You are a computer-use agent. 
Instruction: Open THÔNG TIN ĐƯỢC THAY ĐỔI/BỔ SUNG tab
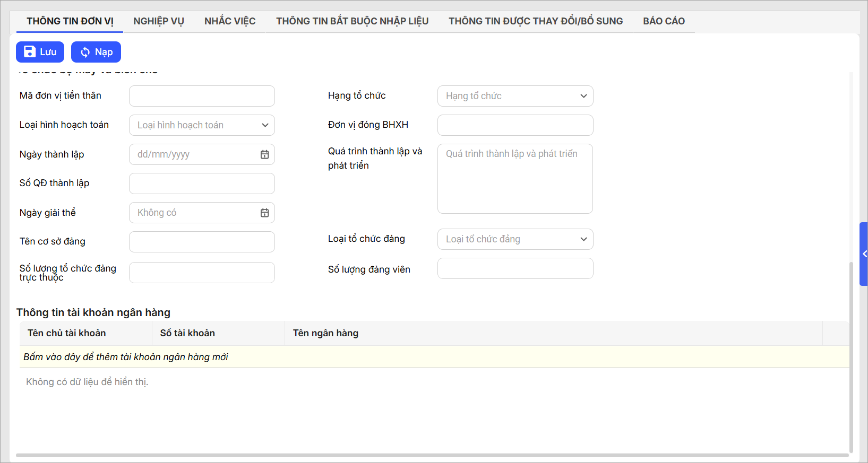[x=536, y=21]
